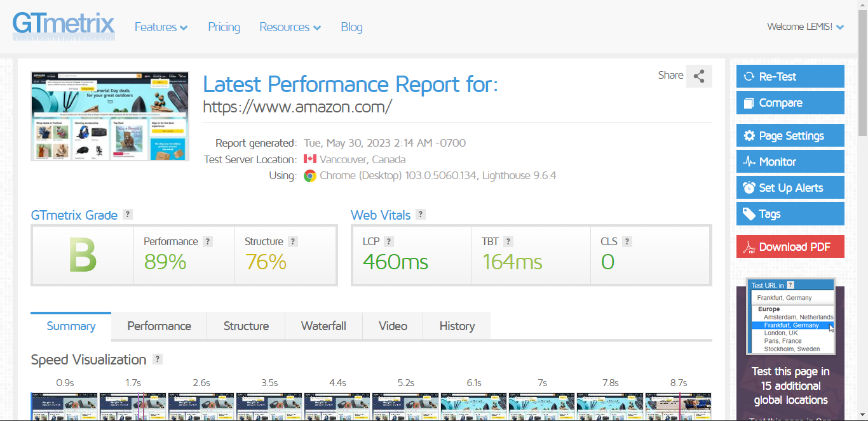868x421 pixels.
Task: Click the Tags label icon
Action: click(x=749, y=214)
